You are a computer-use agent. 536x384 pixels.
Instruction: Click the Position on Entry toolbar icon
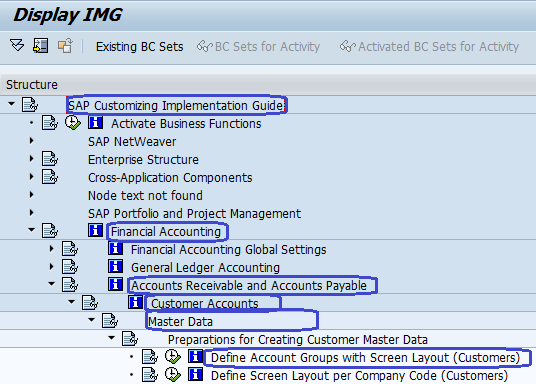(x=40, y=45)
